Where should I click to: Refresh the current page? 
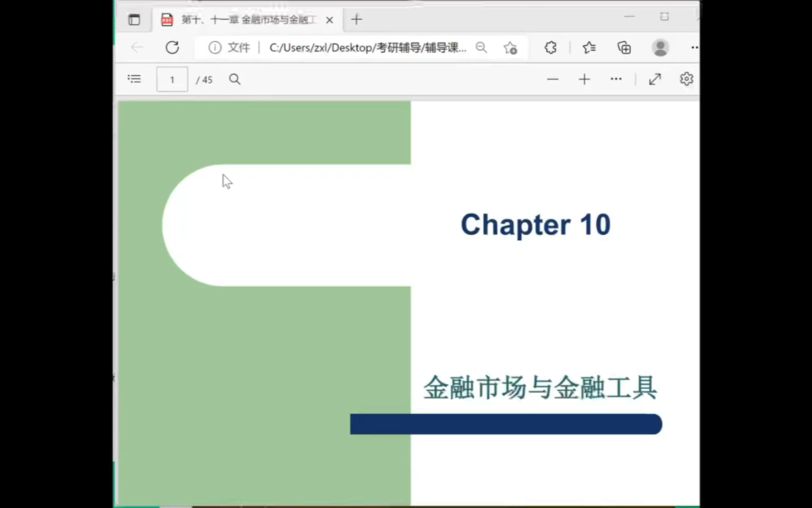172,47
